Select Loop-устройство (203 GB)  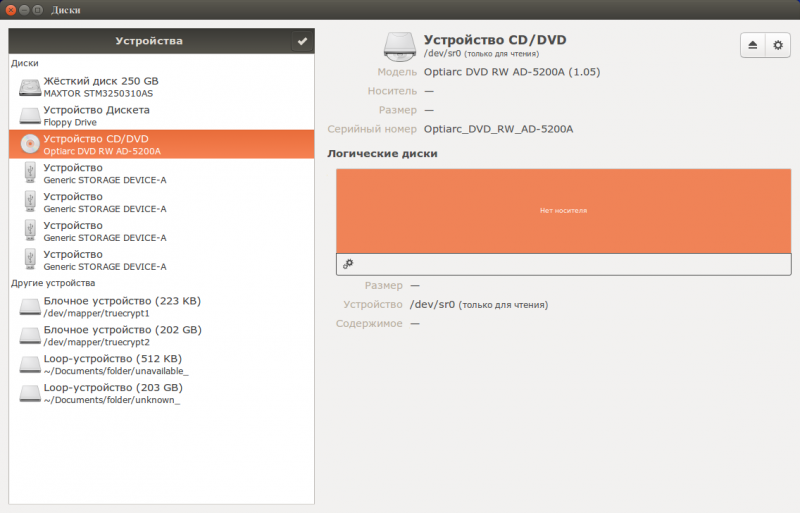point(161,393)
